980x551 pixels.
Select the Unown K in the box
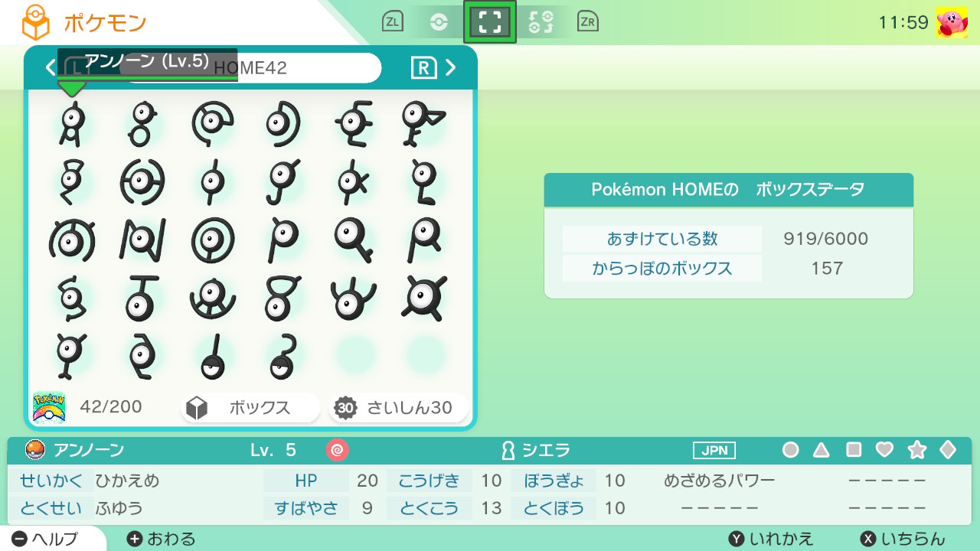pyautogui.click(x=354, y=183)
